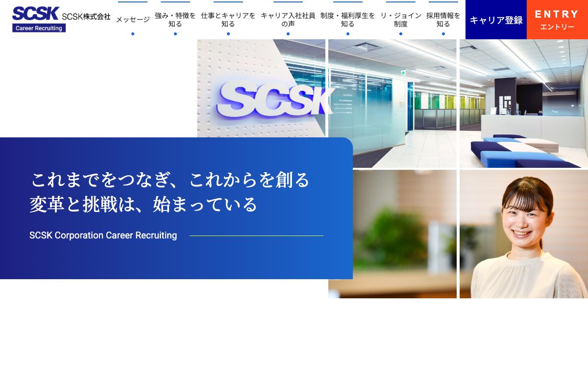Click the SCSK wall sign photo

(261, 88)
